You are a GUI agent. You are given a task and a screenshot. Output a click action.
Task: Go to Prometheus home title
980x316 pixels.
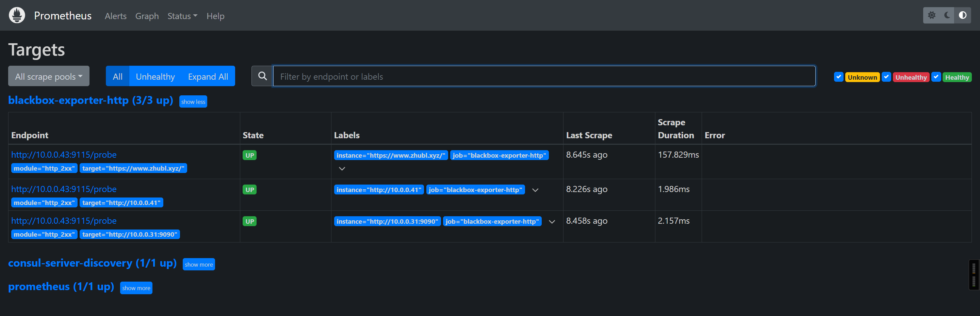tap(63, 15)
